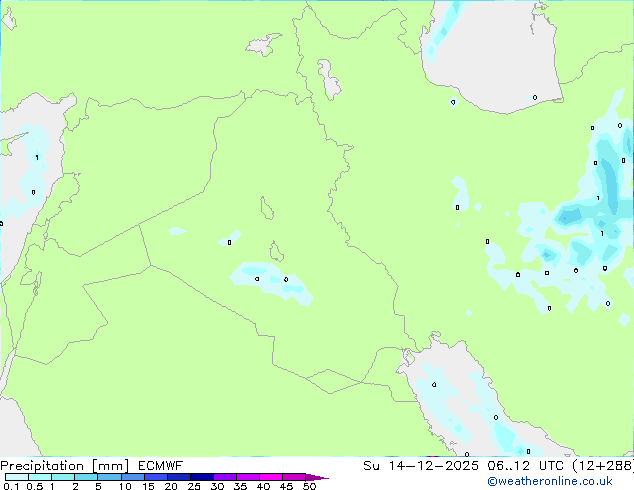This screenshot has width=634, height=490.
Task: Select the legend label '10'
Action: [125, 486]
